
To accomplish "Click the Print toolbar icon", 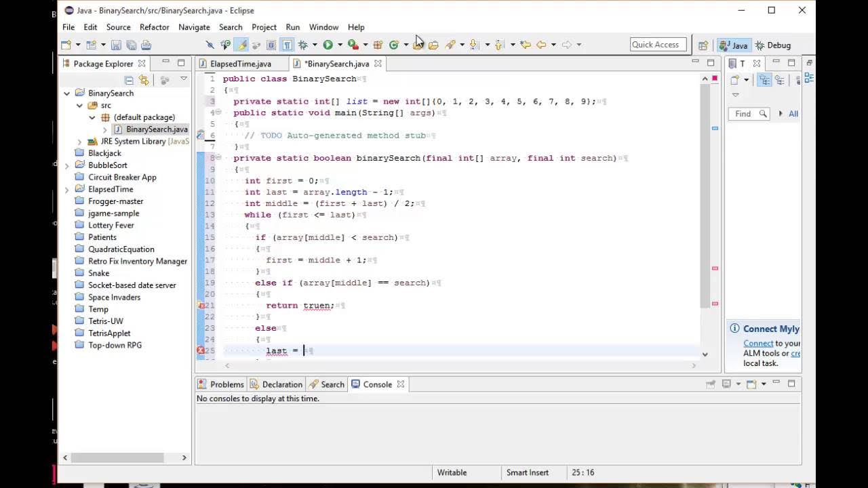I will pos(146,45).
